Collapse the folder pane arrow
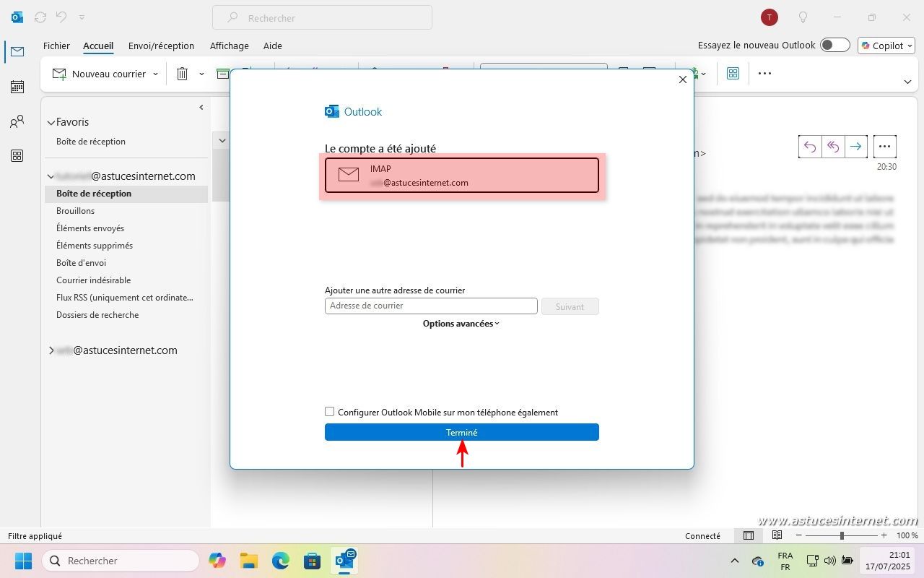This screenshot has height=578, width=924. tap(201, 108)
